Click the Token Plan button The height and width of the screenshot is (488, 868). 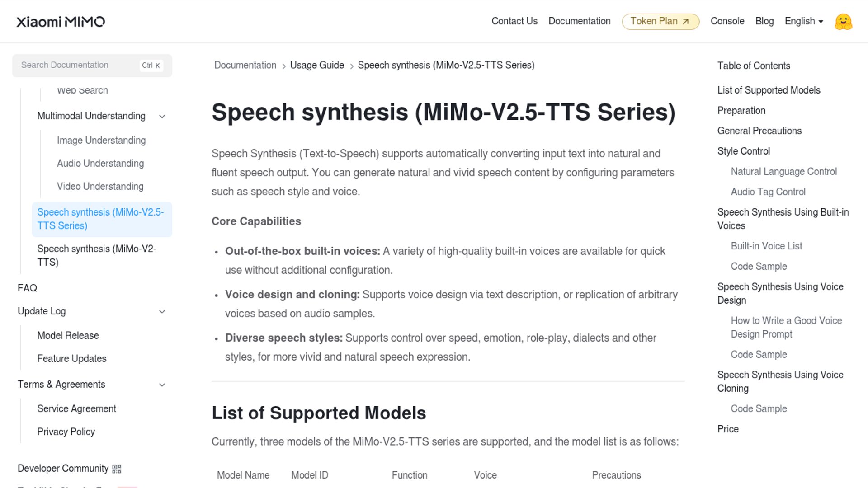[x=654, y=21]
